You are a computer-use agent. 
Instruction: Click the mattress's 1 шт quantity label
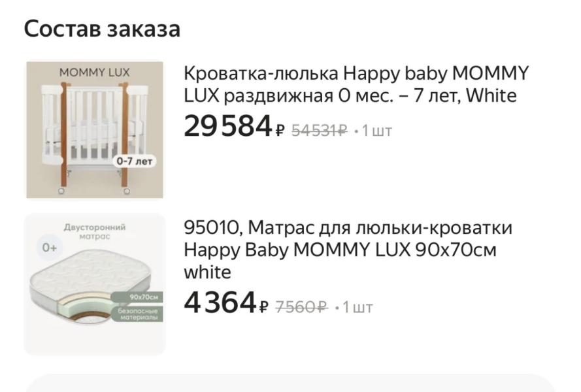pos(357,307)
